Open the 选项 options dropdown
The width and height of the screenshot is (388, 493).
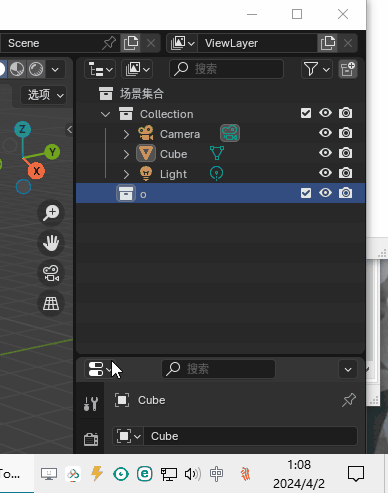pos(44,95)
